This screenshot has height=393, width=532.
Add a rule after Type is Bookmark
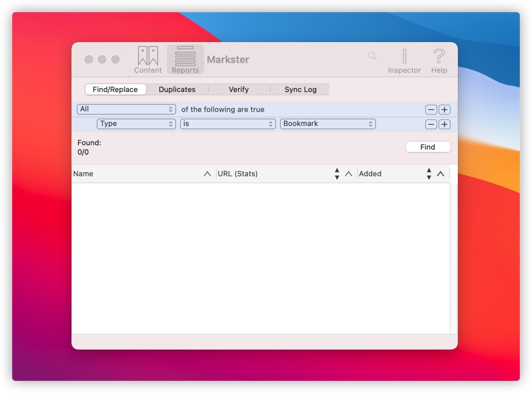point(445,124)
